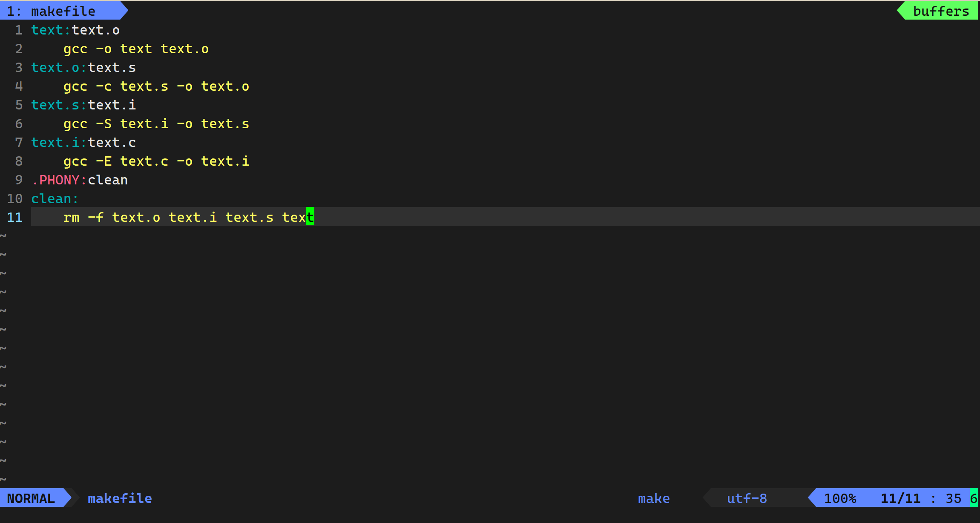The height and width of the screenshot is (523, 980).
Task: Click the 'text.o:' target in line 3
Action: pos(59,67)
